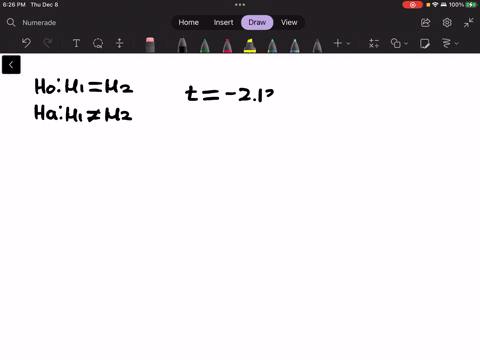Select the Lasso select tool

tap(98, 43)
